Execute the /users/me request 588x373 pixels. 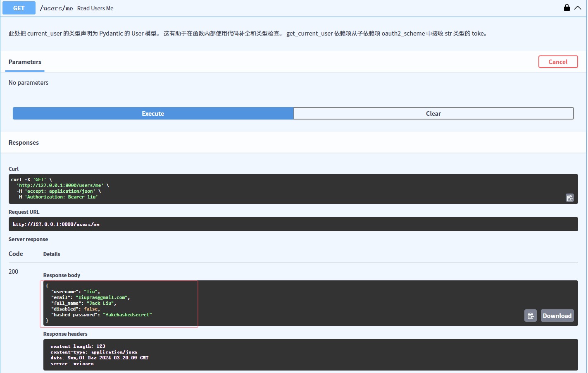[x=153, y=113]
